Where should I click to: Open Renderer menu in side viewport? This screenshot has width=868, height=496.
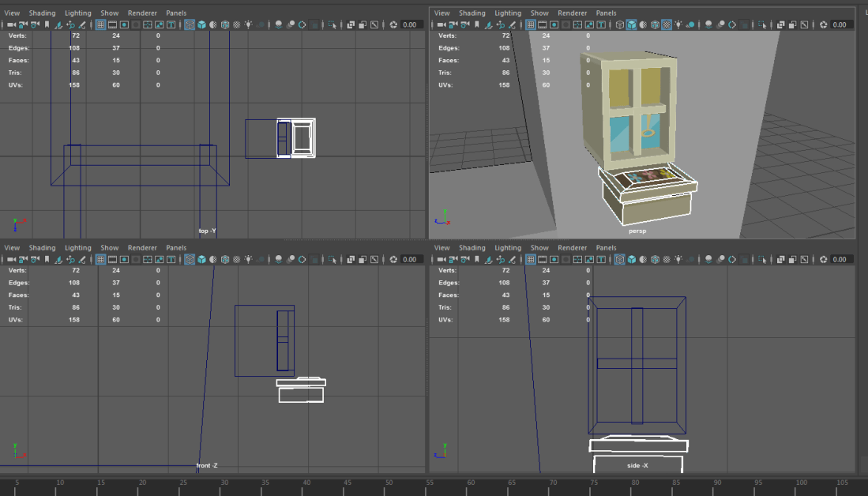572,248
